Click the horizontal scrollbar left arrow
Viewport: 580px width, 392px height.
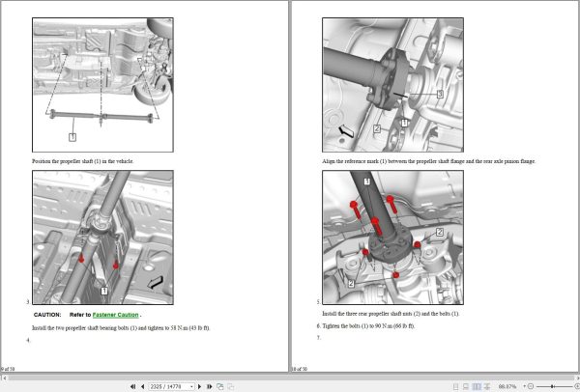4,378
